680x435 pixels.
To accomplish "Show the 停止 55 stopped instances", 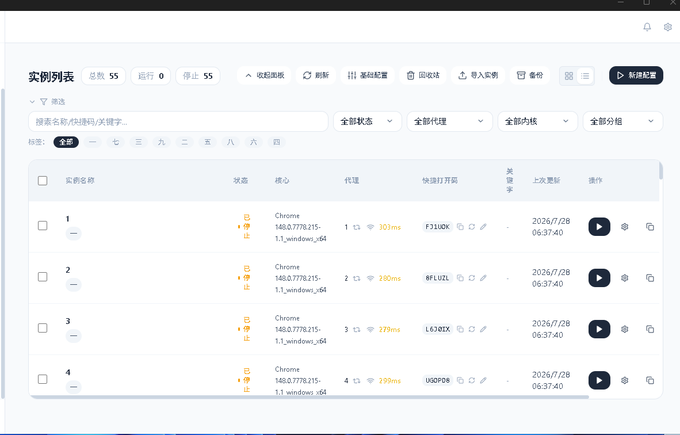I will click(x=198, y=76).
